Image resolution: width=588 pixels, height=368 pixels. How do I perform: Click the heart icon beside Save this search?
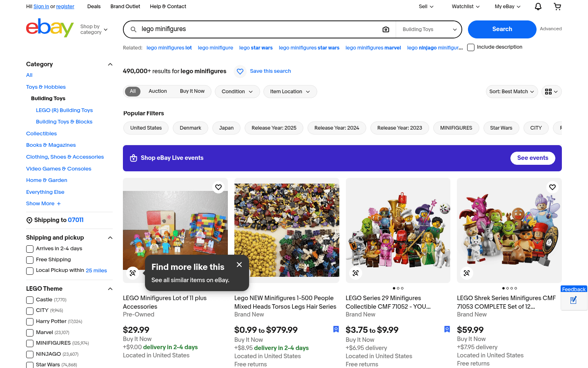point(240,72)
